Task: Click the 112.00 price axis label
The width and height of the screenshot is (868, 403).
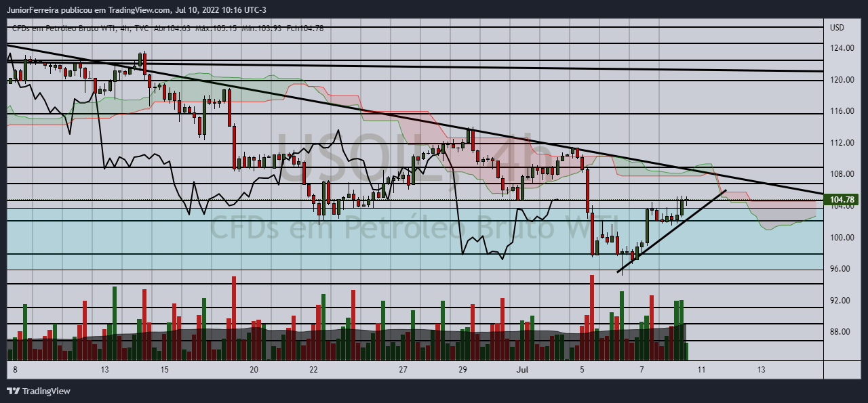Action: [841, 143]
